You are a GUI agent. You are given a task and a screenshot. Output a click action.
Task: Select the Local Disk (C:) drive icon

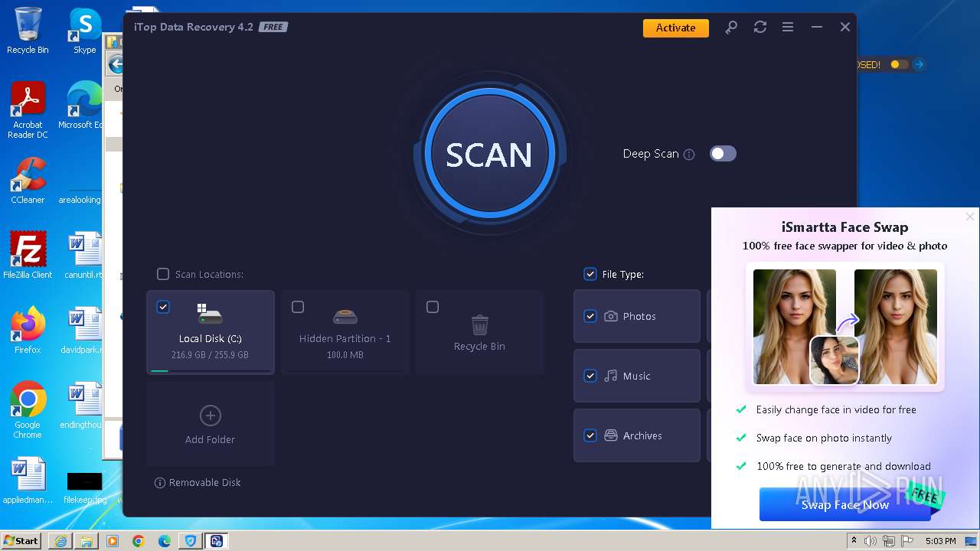[x=210, y=313]
